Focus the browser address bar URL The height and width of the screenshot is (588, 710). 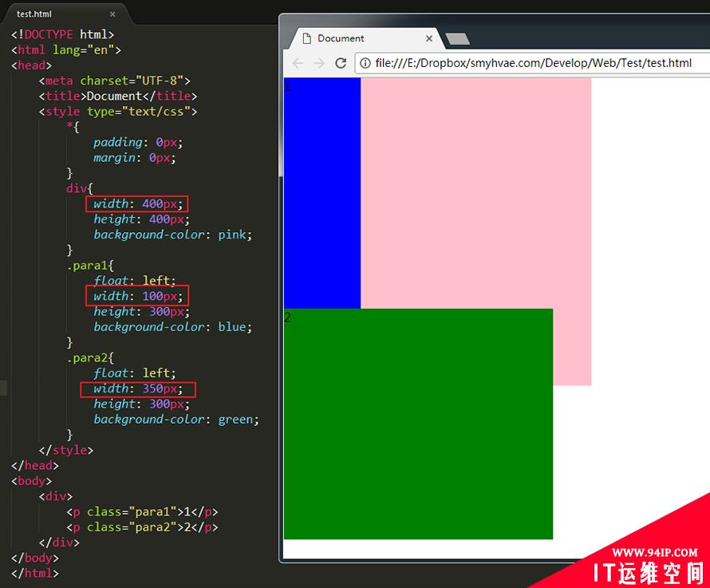pos(533,63)
